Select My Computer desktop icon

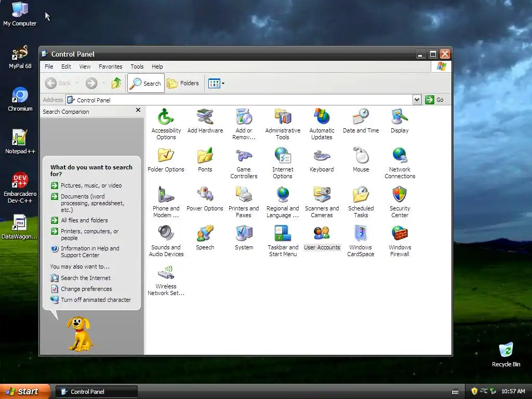pyautogui.click(x=20, y=14)
